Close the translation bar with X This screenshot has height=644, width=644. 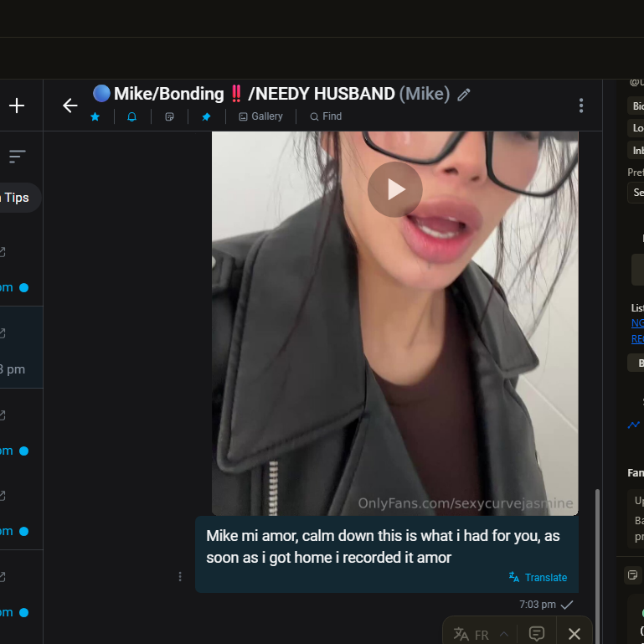(574, 634)
